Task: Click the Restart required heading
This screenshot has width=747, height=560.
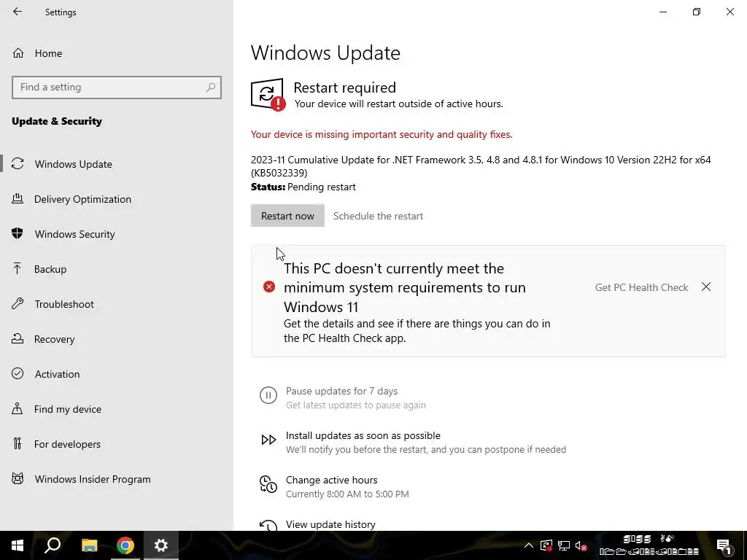Action: (x=344, y=87)
